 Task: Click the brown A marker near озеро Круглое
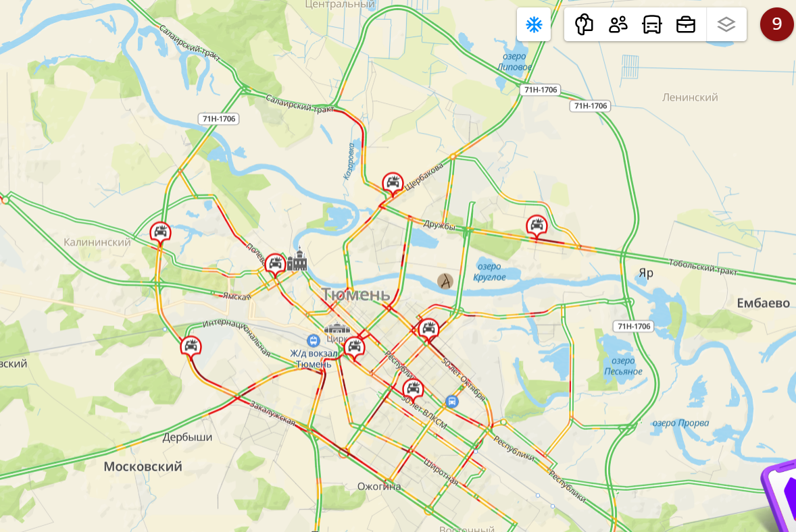point(445,281)
